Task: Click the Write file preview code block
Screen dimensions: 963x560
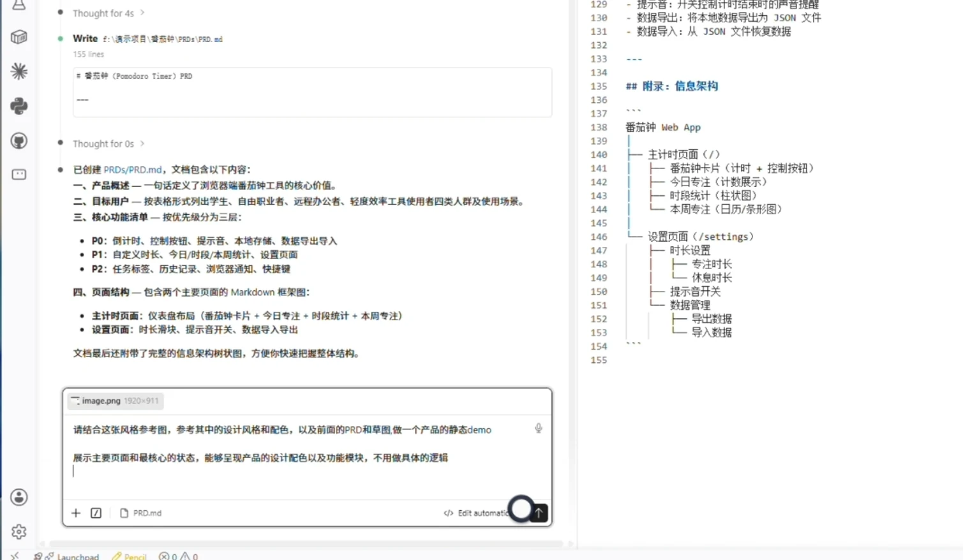Action: pos(312,92)
